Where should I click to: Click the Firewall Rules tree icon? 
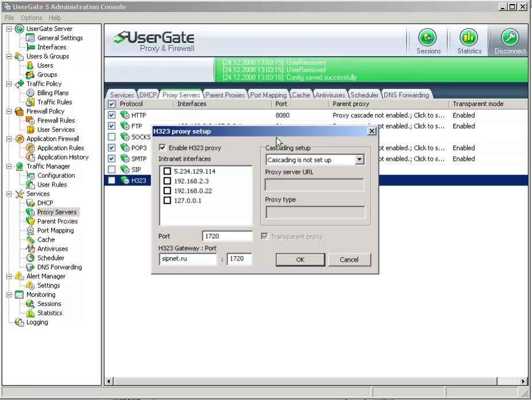pos(30,121)
